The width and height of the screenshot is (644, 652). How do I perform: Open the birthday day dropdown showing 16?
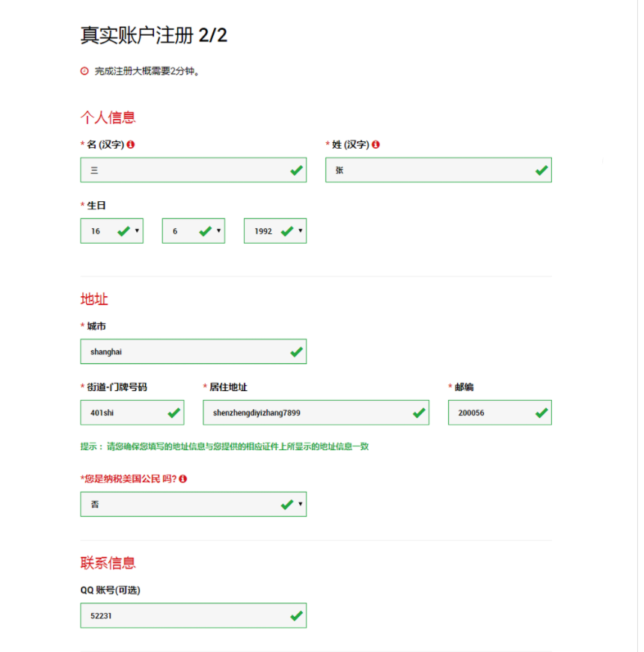111,231
